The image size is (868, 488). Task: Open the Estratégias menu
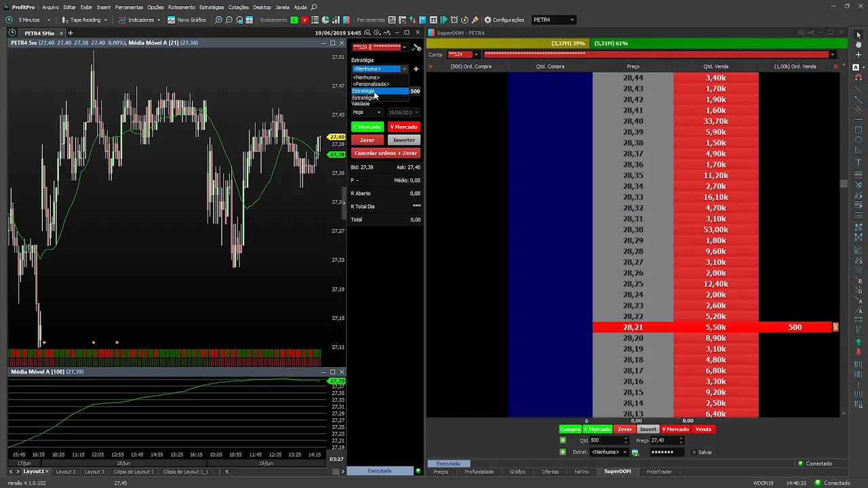212,7
